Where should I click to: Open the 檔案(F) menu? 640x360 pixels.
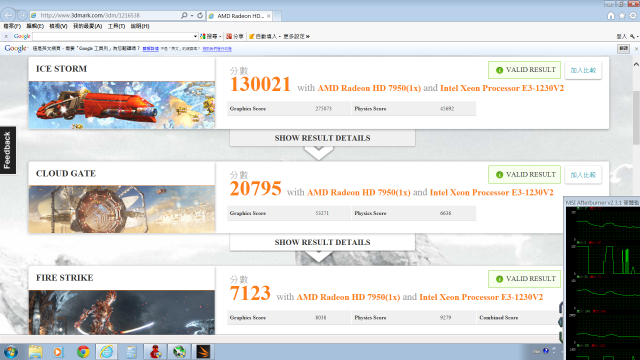12,26
